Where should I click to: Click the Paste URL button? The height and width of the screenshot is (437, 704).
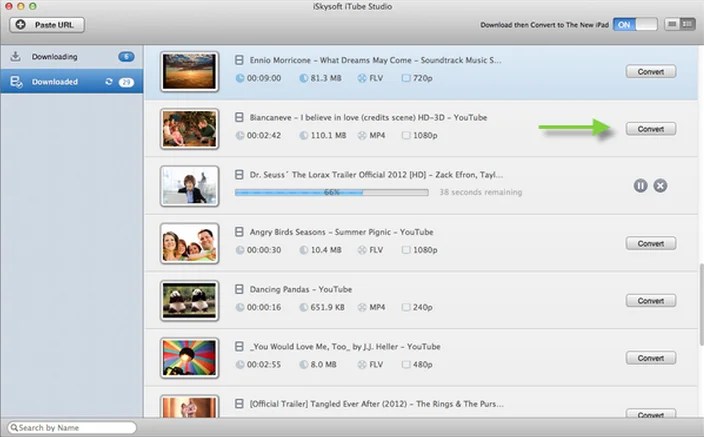coord(47,25)
